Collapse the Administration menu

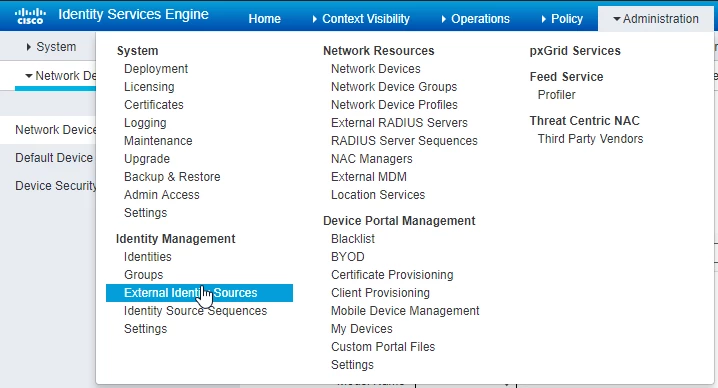pyautogui.click(x=656, y=19)
